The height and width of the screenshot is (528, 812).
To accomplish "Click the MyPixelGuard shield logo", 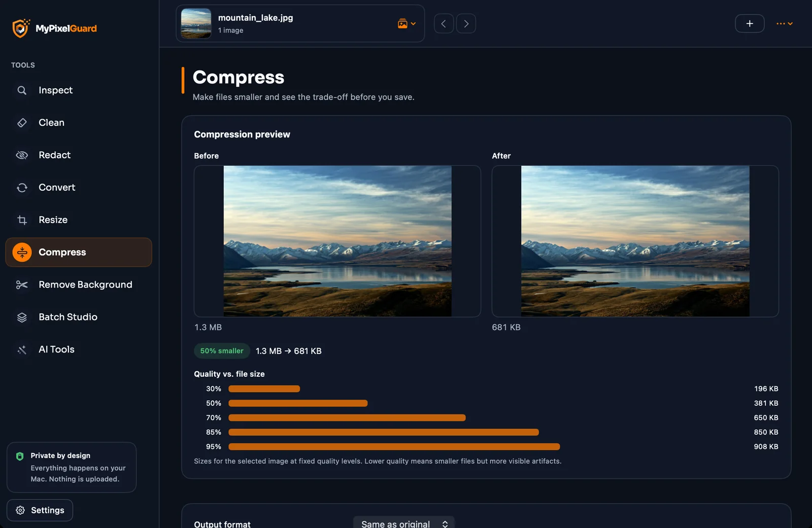I will [21, 28].
